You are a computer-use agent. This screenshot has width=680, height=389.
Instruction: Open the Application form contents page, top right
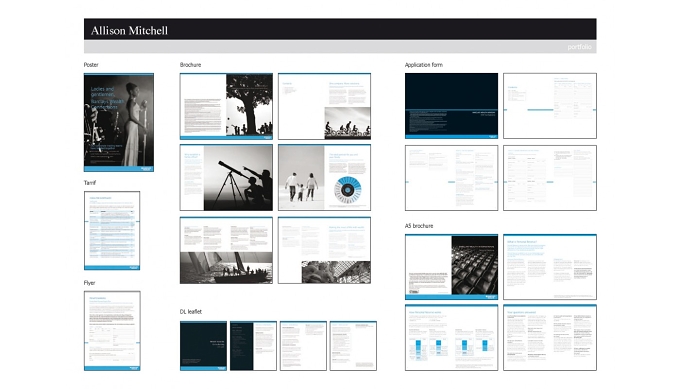point(550,106)
